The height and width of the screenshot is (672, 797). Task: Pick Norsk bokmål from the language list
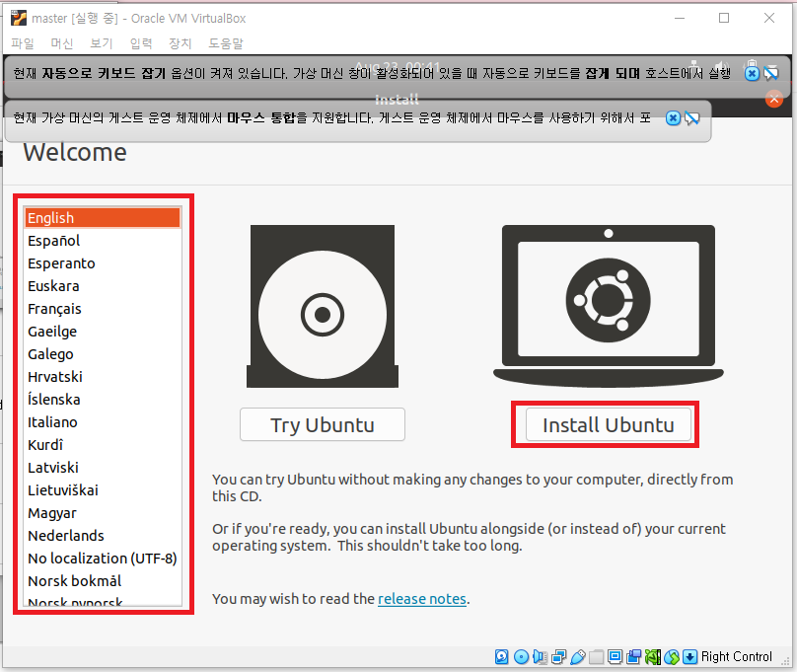(103, 580)
